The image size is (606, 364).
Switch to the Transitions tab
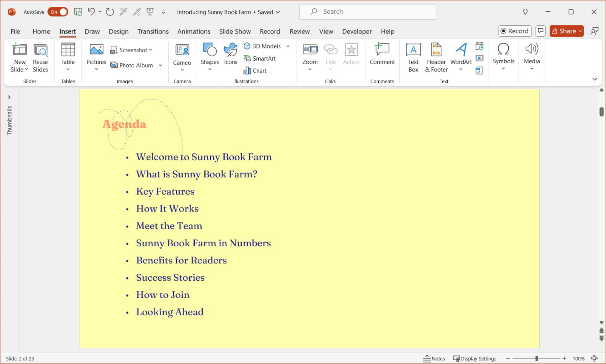click(153, 31)
